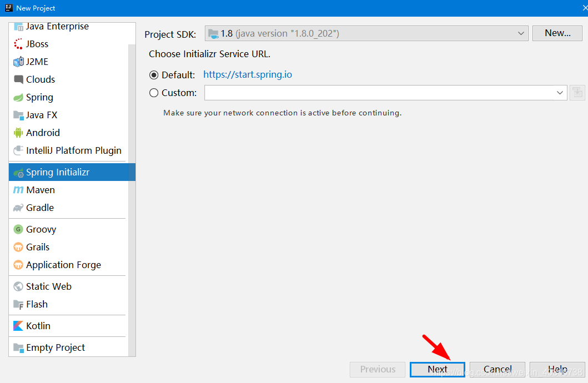Click the Maven 'm' icon

[x=18, y=190]
